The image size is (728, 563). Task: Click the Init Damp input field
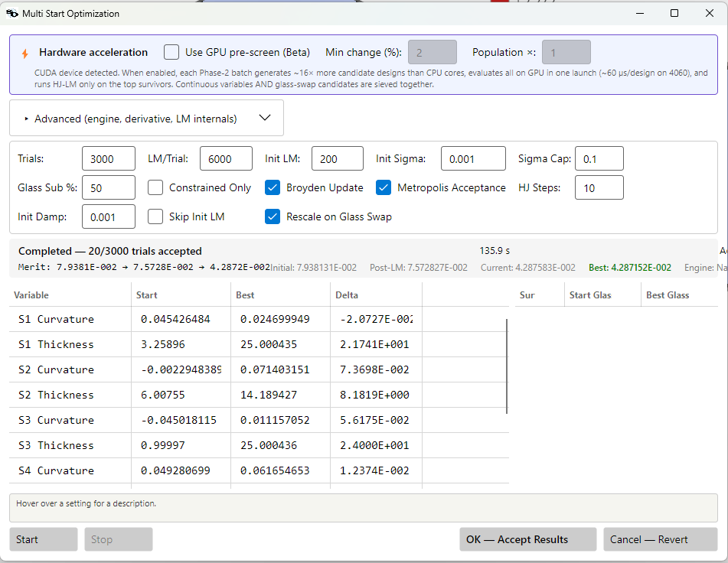[109, 216]
